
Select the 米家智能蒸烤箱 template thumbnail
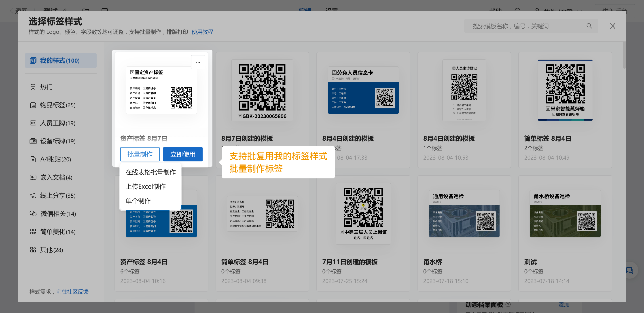pyautogui.click(x=565, y=90)
